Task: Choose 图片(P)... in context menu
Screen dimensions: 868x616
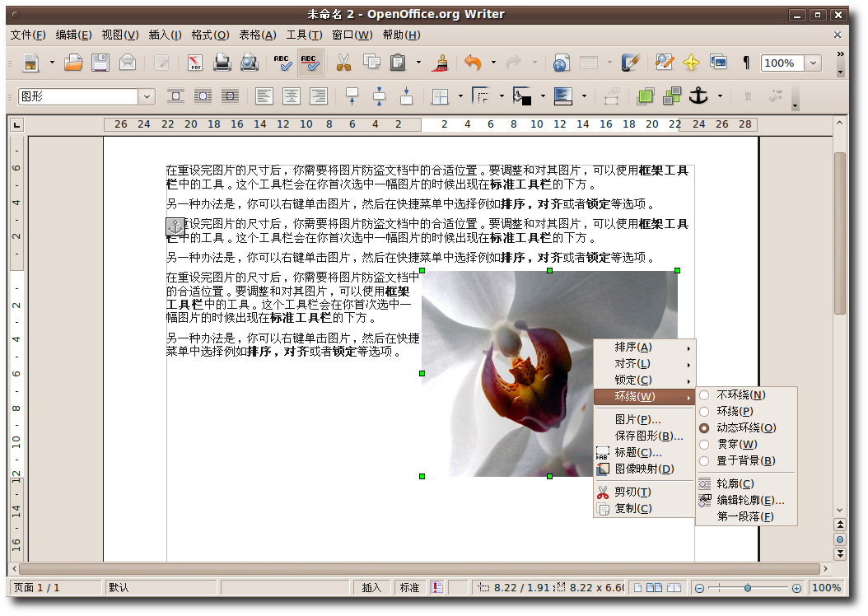Action: [x=644, y=420]
